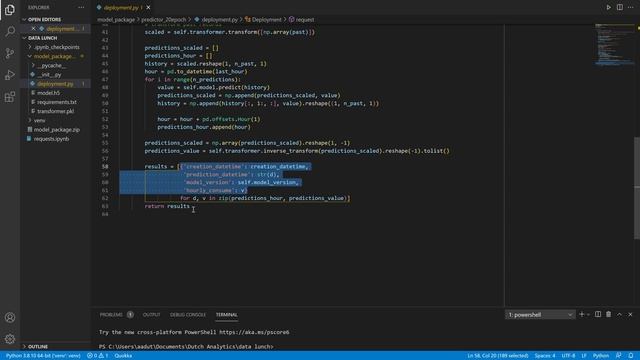This screenshot has height=360, width=640.
Task: Switch to the OUTPUT tab
Action: (x=151, y=315)
